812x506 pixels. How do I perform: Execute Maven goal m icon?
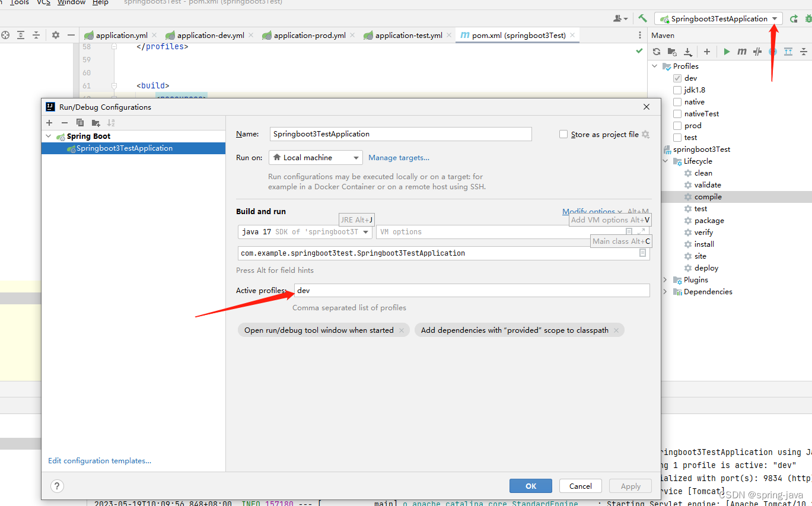[742, 52]
